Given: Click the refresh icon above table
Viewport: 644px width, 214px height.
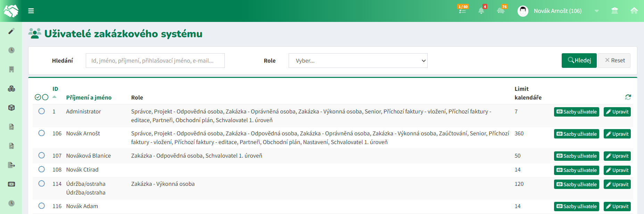Looking at the screenshot, I should (628, 97).
